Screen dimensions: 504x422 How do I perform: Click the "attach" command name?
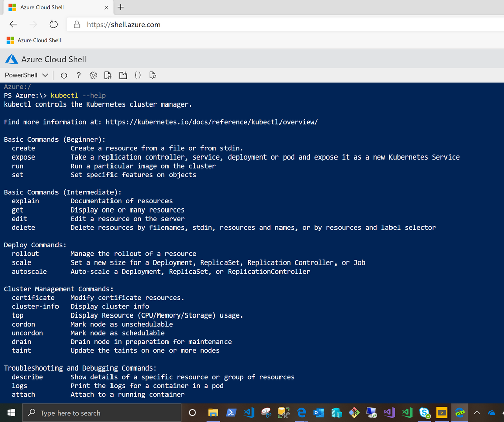point(24,395)
